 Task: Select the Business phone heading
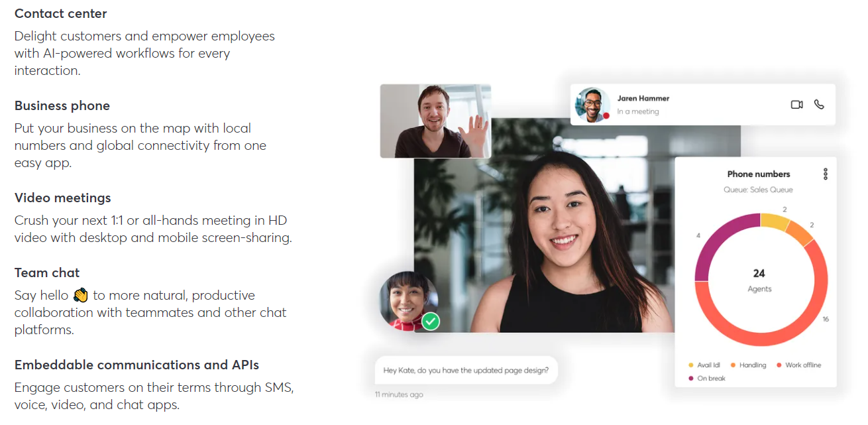62,105
